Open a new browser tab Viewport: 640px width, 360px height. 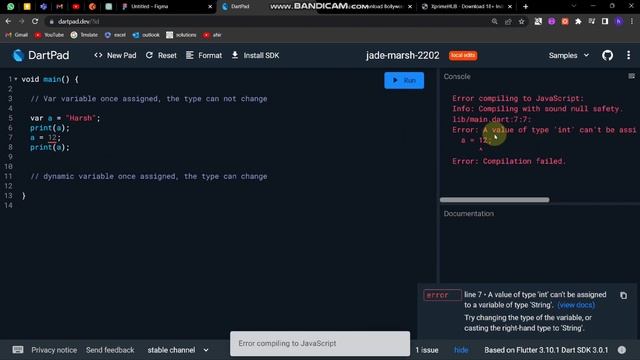point(525,7)
